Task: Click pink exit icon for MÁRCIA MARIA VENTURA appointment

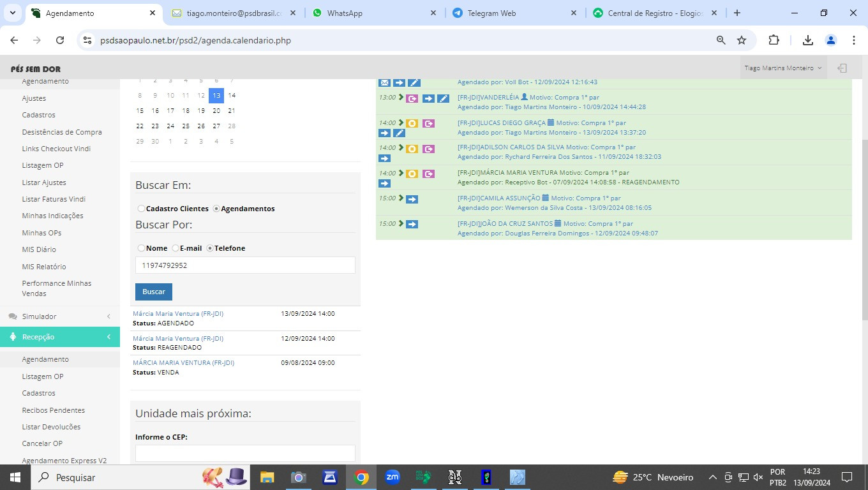Action: 428,174
